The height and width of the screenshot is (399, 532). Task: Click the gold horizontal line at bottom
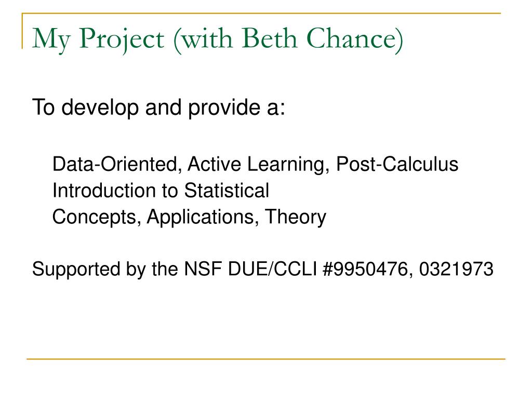coord(266,358)
